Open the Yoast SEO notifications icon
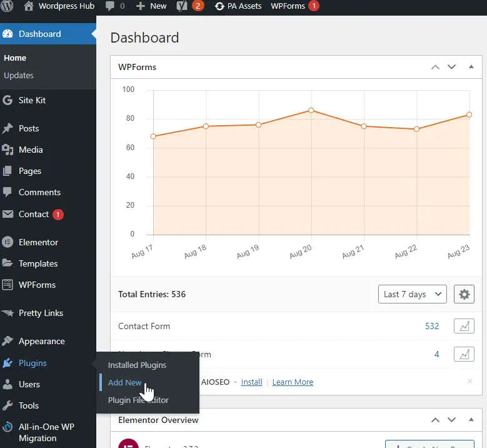 pos(190,6)
